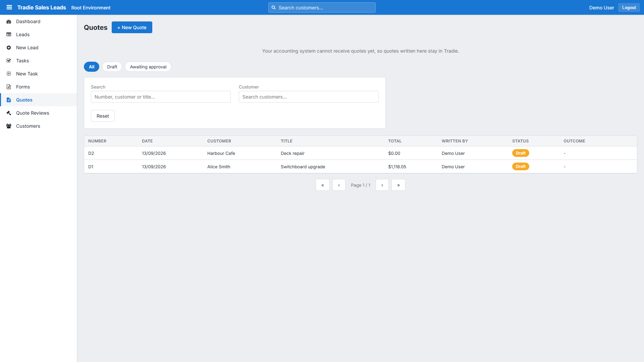
Task: Click the New Lead plus-circle icon
Action: [9, 48]
